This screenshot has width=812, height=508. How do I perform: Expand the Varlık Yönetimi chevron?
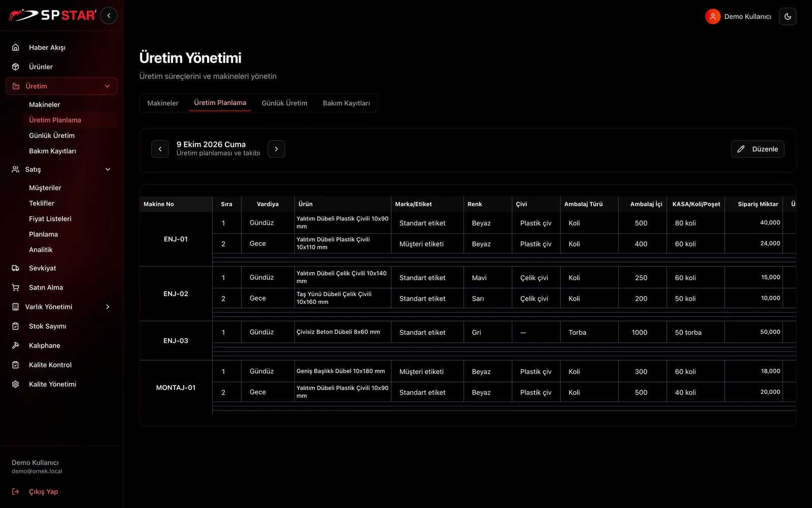pos(108,307)
